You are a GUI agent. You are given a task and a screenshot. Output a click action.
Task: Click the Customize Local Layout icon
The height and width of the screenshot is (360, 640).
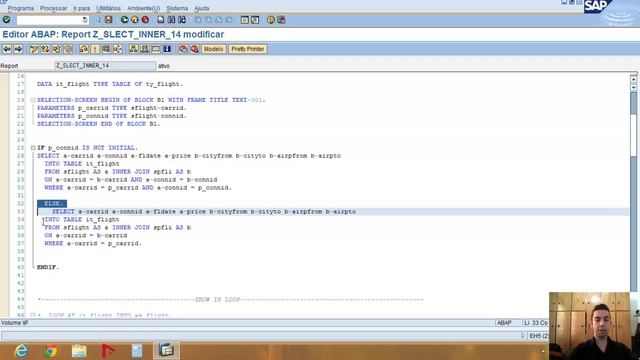[x=281, y=20]
